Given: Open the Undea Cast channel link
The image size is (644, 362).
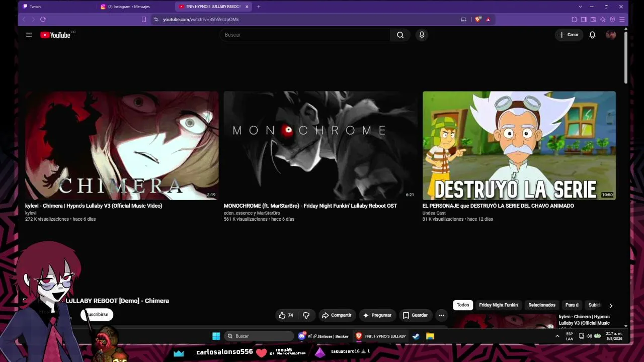Looking at the screenshot, I should click(x=434, y=213).
